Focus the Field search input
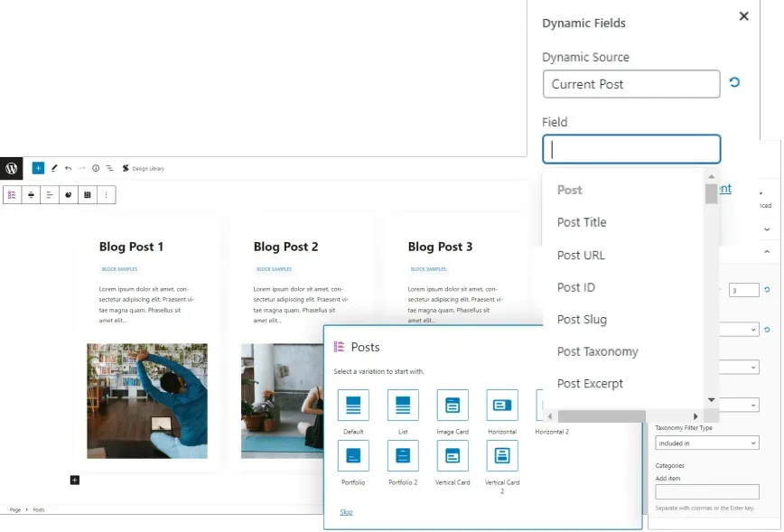 pyautogui.click(x=631, y=149)
